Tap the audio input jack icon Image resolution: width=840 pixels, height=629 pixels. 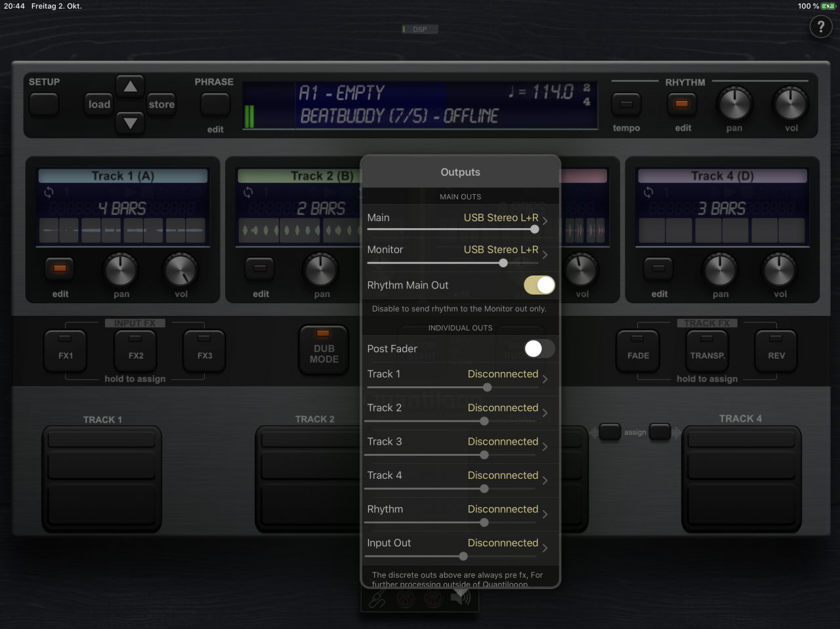click(377, 598)
